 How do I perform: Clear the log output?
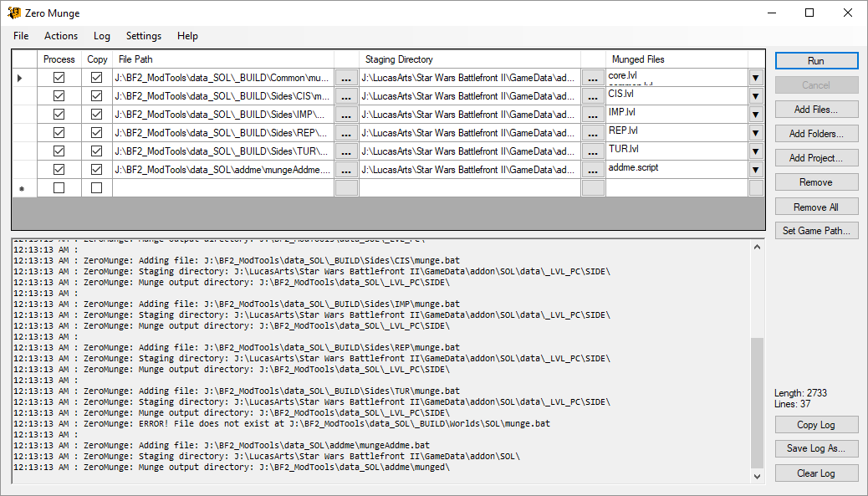[816, 473]
